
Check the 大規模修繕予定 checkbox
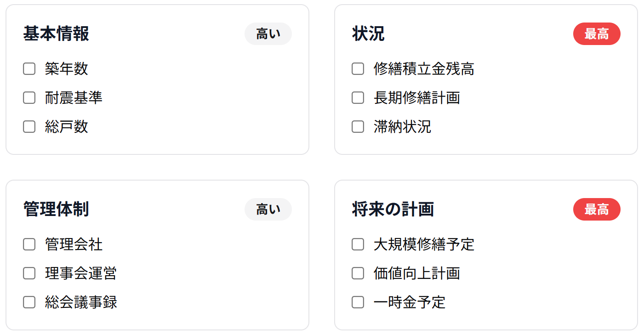click(358, 244)
